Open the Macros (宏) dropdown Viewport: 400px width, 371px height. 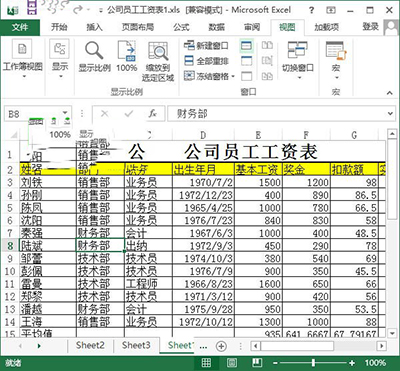[336, 60]
